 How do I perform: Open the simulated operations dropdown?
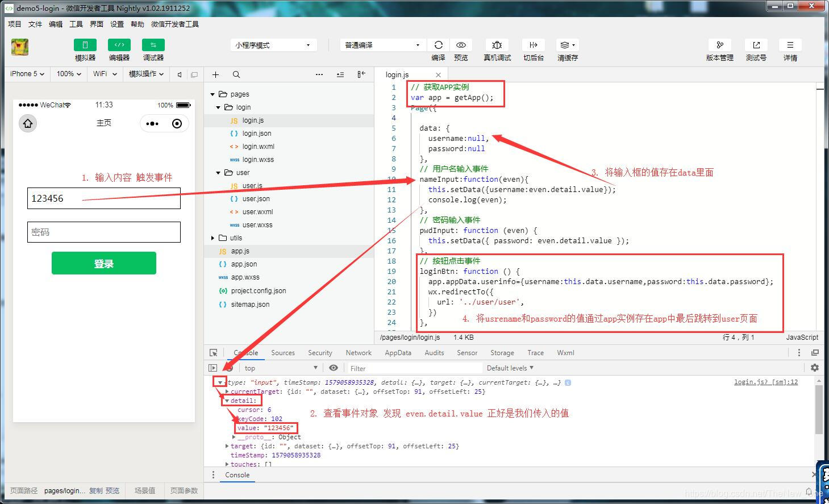(x=146, y=74)
